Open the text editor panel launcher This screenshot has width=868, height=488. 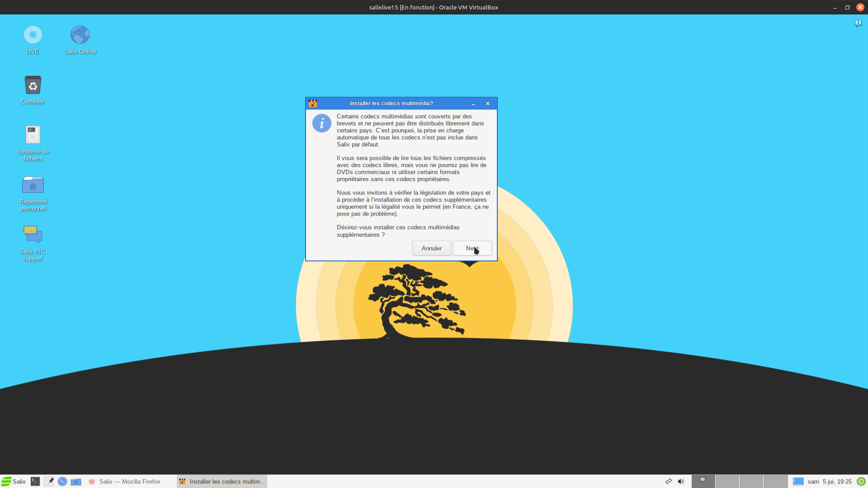[49, 482]
